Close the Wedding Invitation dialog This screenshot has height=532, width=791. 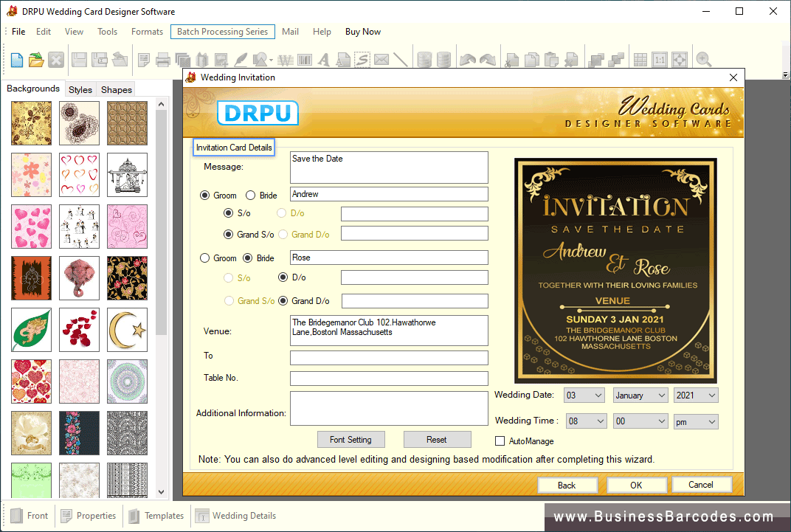[733, 77]
